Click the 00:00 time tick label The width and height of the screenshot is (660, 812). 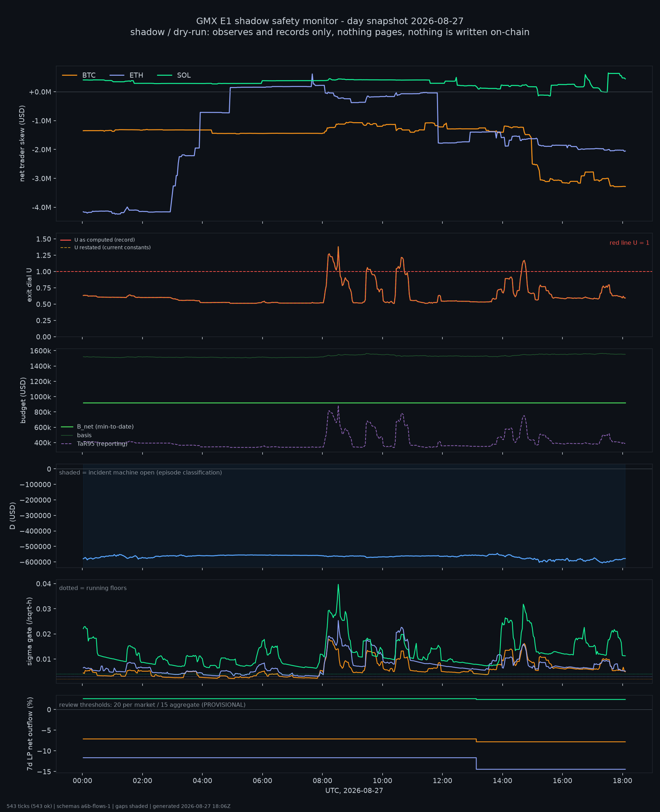[x=83, y=781]
